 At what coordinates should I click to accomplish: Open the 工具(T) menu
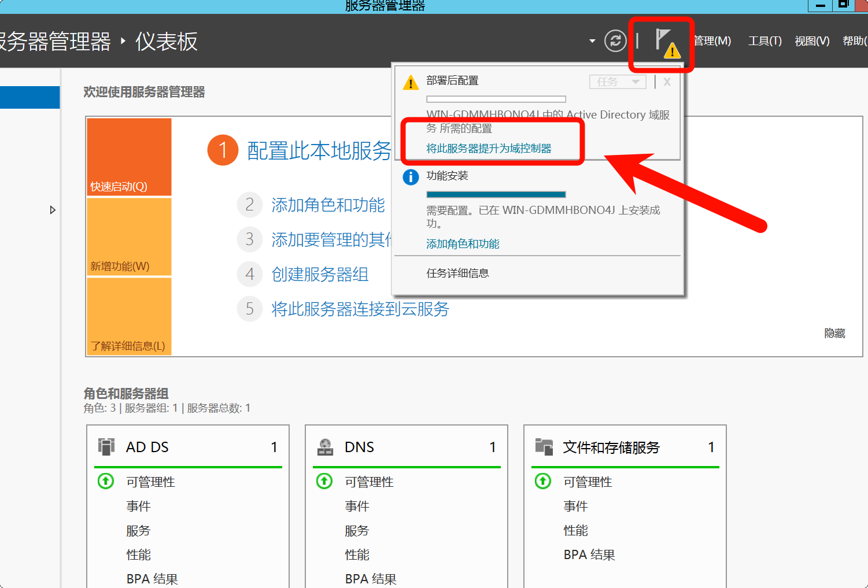[x=764, y=41]
